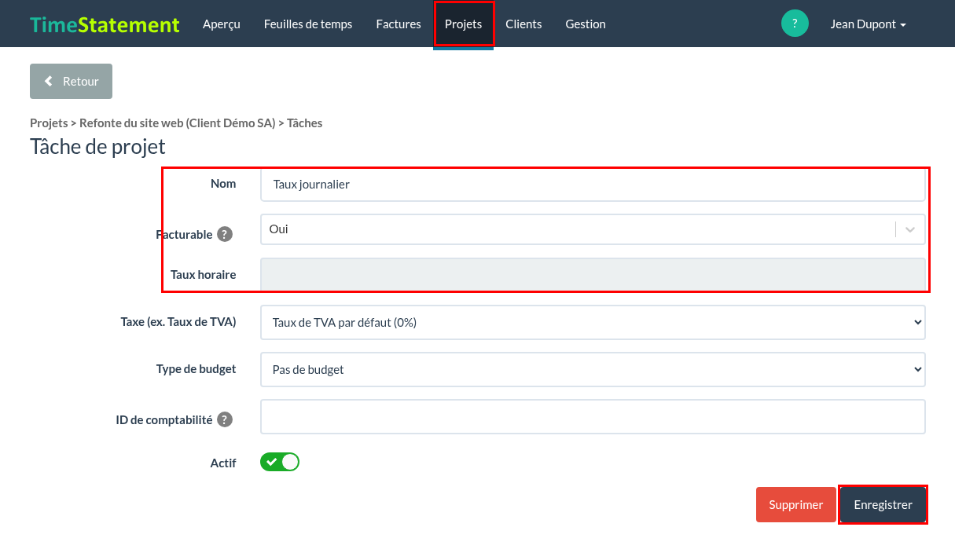Navigate to the Clients menu
This screenshot has width=955, height=560.
click(523, 24)
